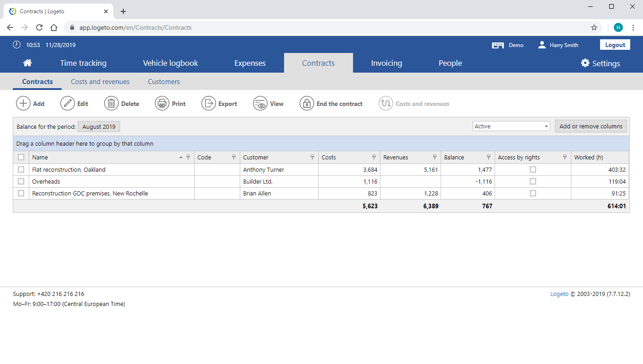Reload the page in browser
The image size is (643, 364).
39,27
